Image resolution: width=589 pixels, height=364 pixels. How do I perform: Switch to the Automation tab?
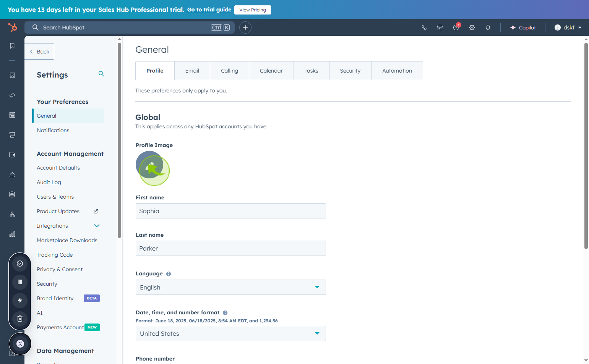coord(397,71)
